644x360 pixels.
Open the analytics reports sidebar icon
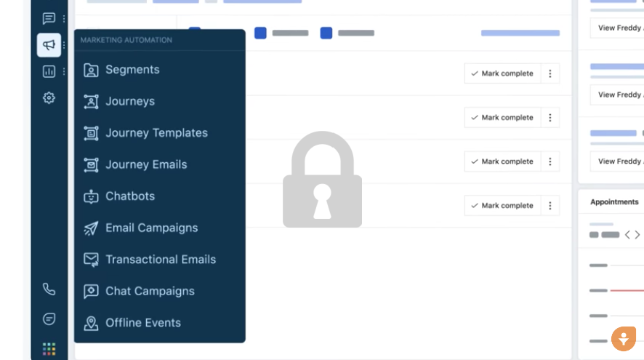(49, 71)
